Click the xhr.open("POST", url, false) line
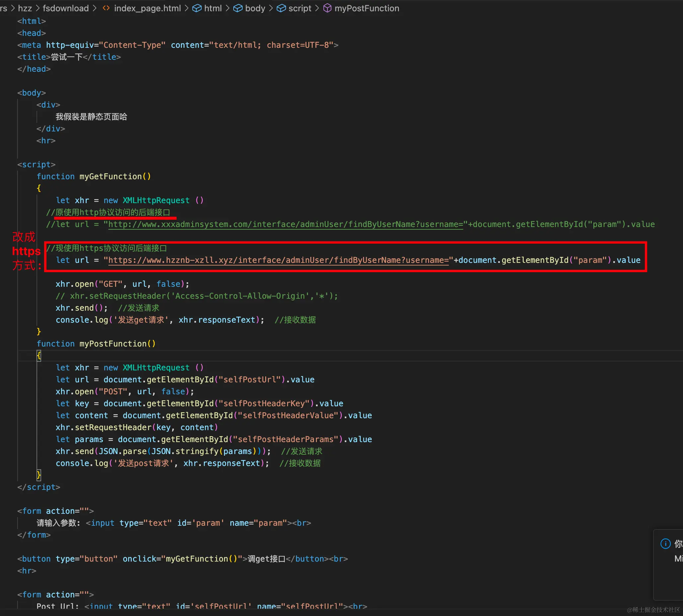 [124, 391]
